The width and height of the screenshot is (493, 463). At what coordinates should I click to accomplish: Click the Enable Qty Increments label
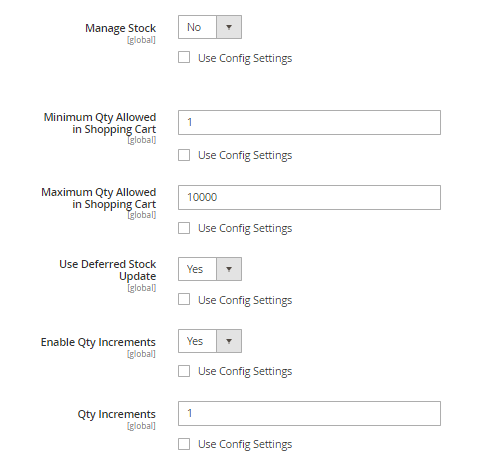[98, 342]
